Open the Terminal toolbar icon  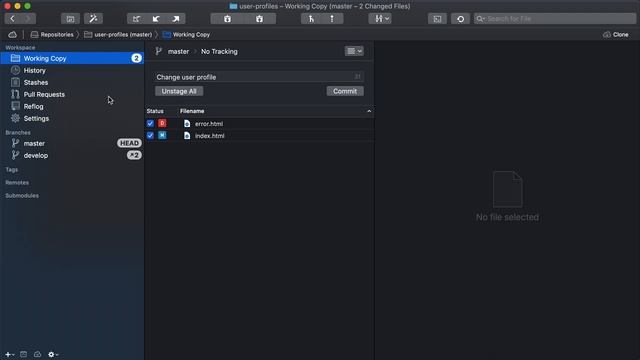(x=437, y=19)
